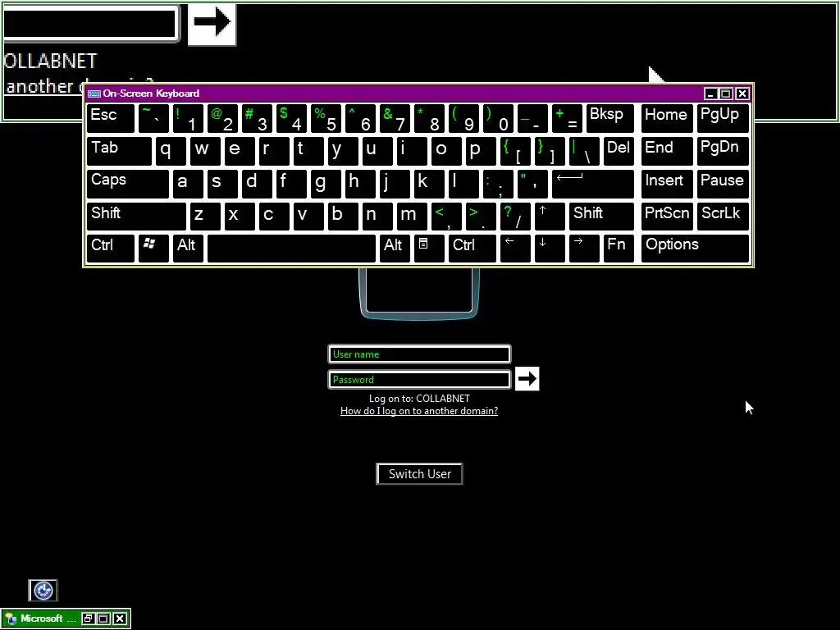Tap the 5 key with percent sign
The width and height of the screenshot is (840, 630).
point(326,118)
